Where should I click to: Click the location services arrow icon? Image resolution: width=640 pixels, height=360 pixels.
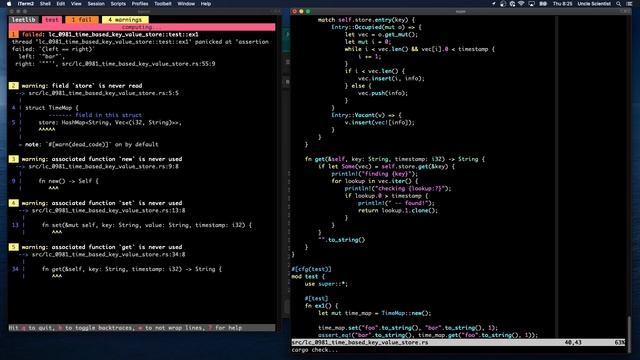(x=493, y=4)
